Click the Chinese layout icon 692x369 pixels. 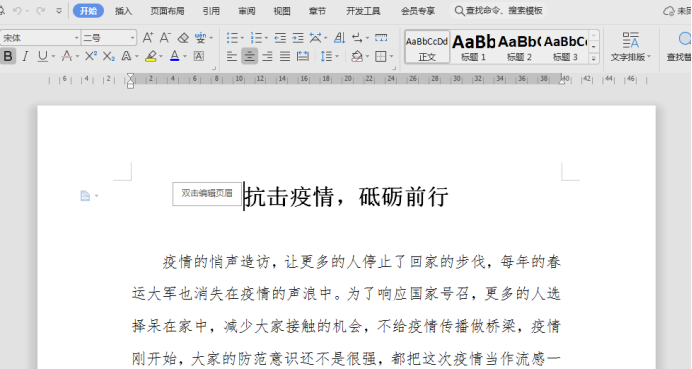pyautogui.click(x=316, y=38)
